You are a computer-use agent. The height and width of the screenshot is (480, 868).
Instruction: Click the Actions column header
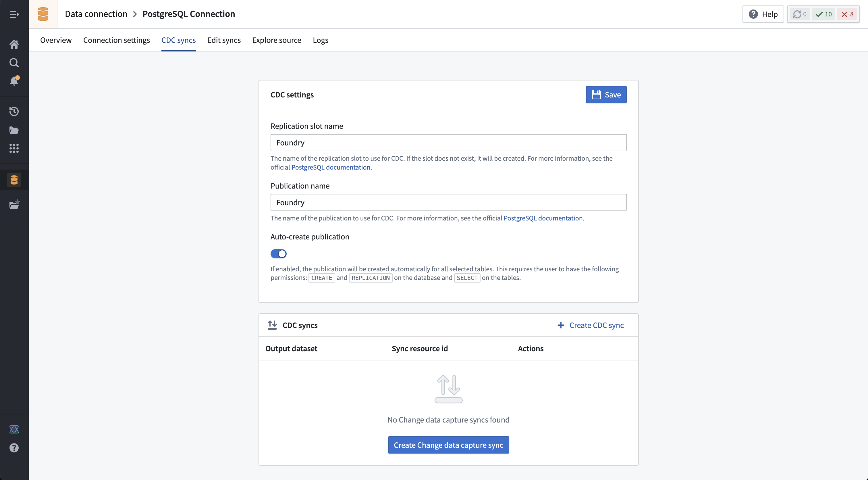(x=531, y=349)
